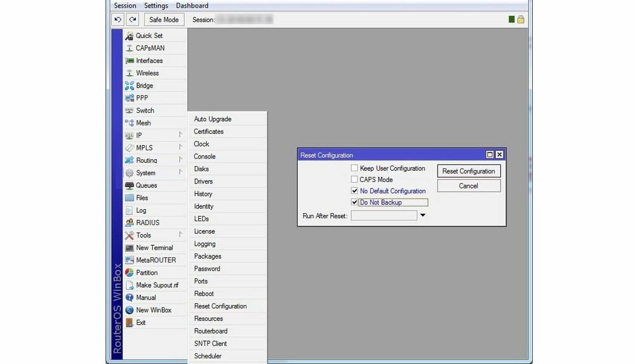Open Clock from submenu
Viewport: 635px width, 364px height.
coord(227,144)
